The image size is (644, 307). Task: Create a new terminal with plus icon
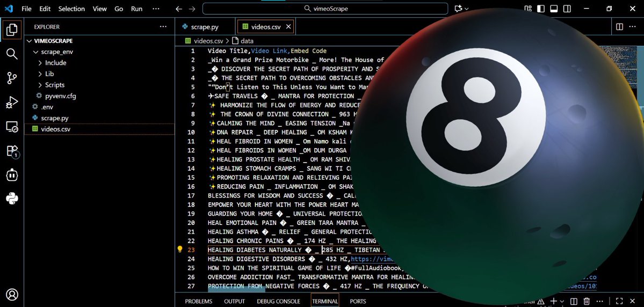[553, 301]
